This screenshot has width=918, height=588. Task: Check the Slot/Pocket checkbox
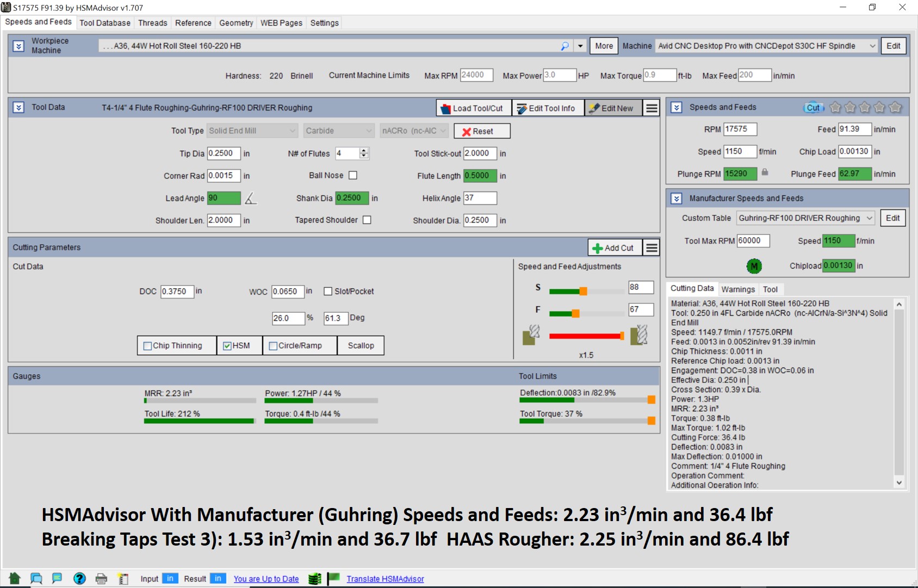(x=328, y=292)
